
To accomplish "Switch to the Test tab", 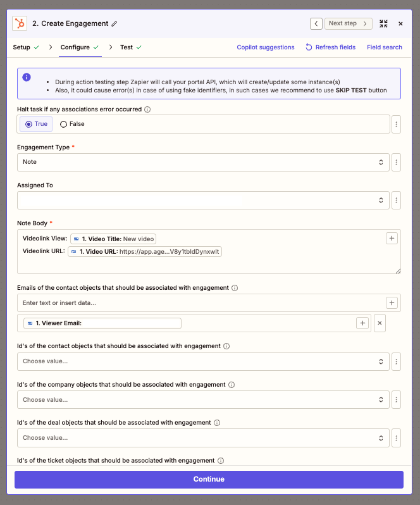I will pos(127,47).
